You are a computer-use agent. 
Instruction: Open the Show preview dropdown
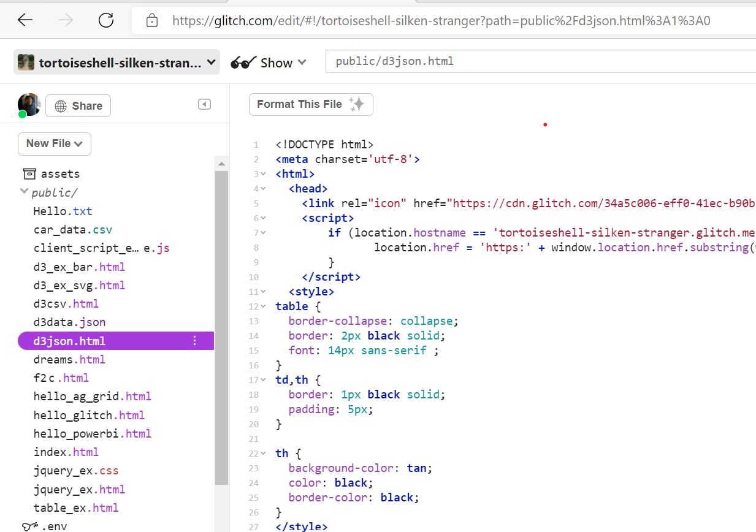click(x=269, y=63)
